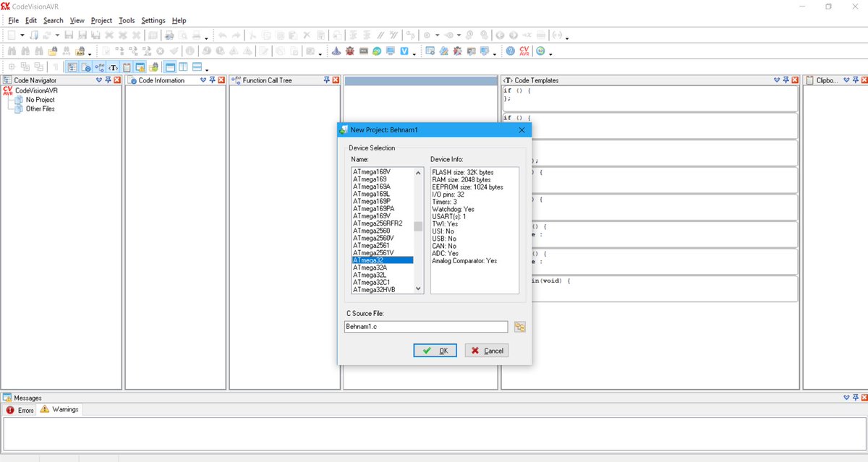
Task: Pin the Code Navigator panel
Action: pos(109,80)
